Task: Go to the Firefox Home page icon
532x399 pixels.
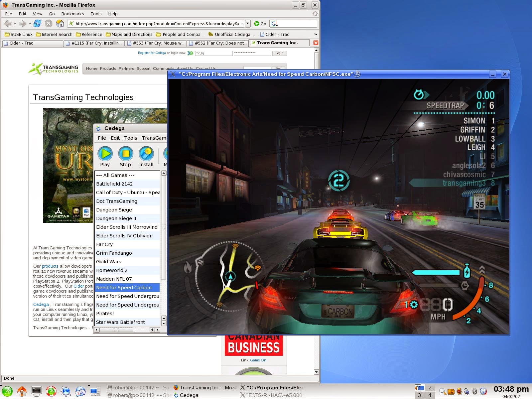Action: pos(60,24)
